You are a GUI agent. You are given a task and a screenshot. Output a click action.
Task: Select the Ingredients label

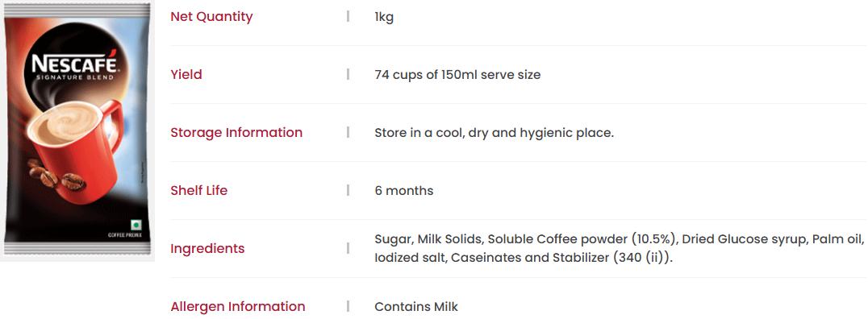tap(207, 249)
